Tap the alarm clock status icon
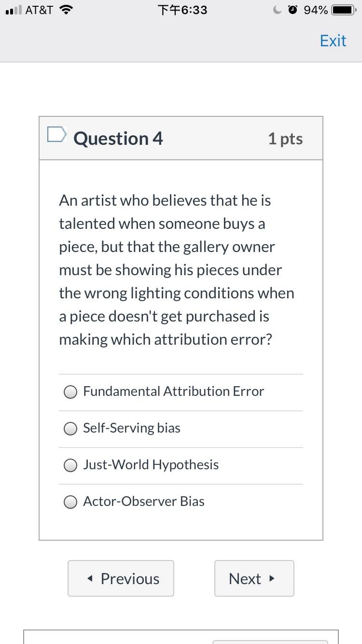The width and height of the screenshot is (362, 644). [x=292, y=10]
